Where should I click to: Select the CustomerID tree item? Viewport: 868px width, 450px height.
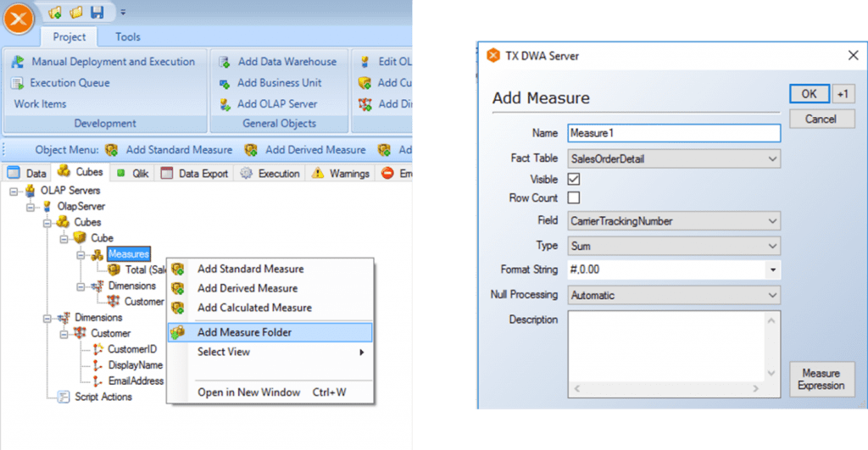132,349
